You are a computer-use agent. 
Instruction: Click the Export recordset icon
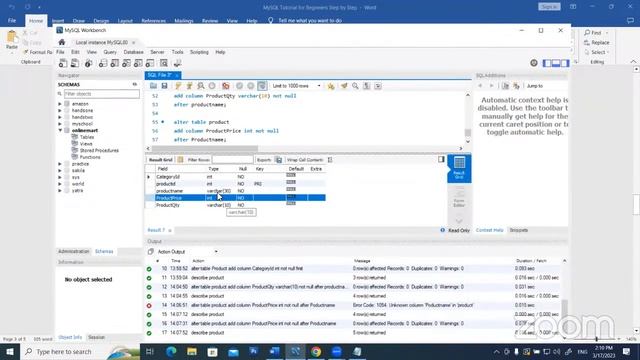279,160
